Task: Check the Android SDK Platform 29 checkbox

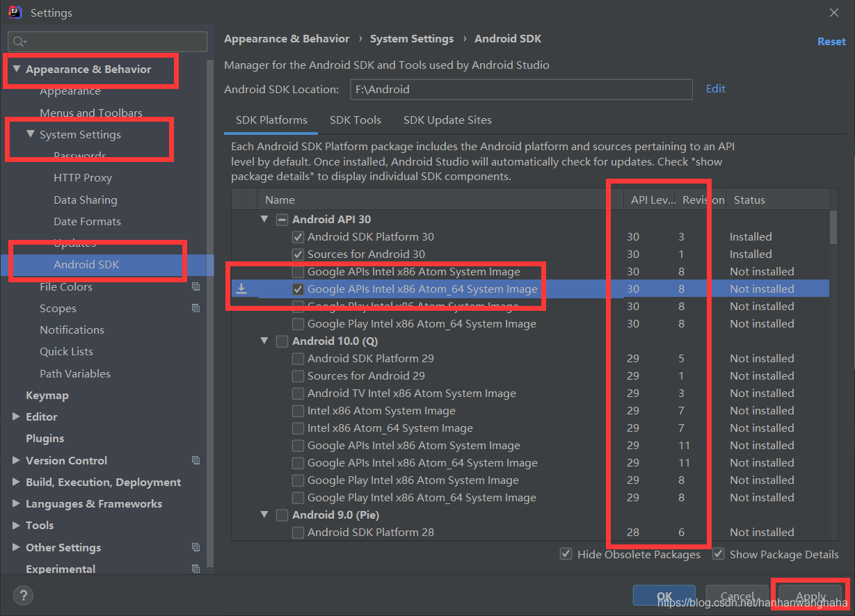Action: pyautogui.click(x=298, y=358)
